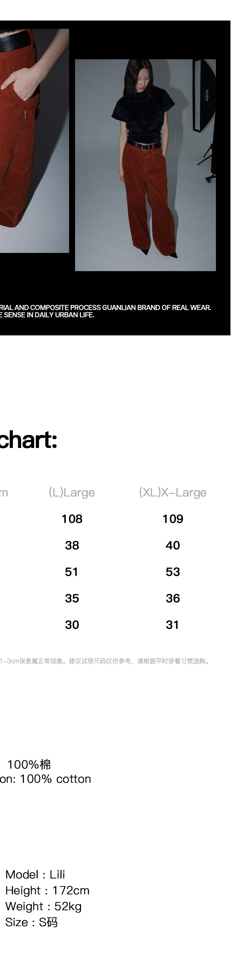Click the value 38 in the Large column
Viewport: 248px width, 980px height.
[72, 546]
